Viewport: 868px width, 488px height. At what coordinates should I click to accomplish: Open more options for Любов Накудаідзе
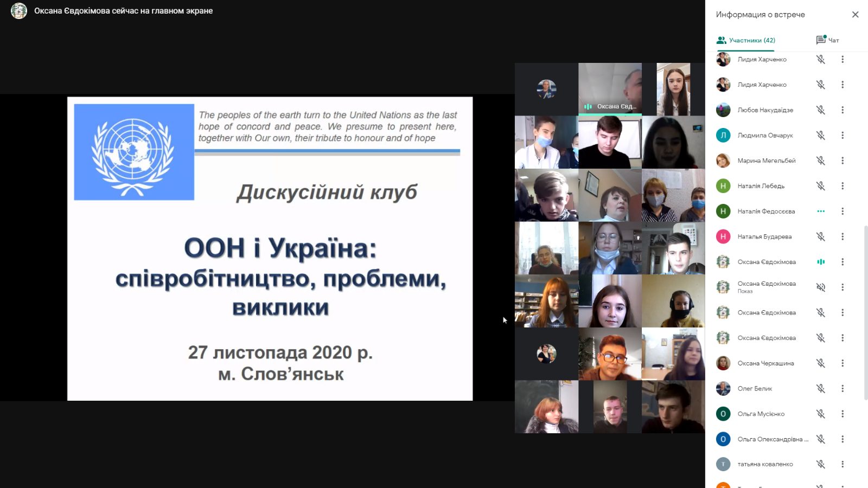click(843, 110)
